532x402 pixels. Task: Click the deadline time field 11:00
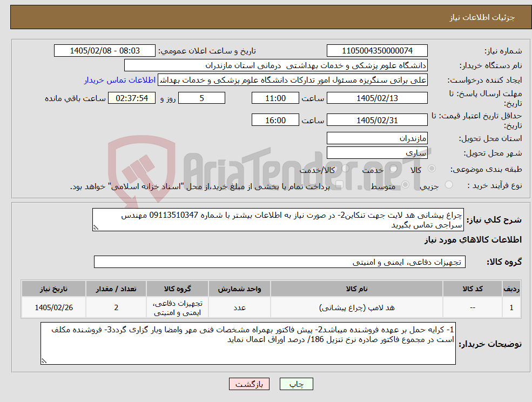(x=275, y=98)
